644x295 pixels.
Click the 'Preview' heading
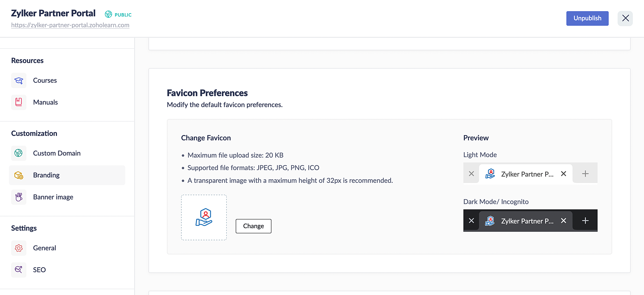[x=476, y=138]
